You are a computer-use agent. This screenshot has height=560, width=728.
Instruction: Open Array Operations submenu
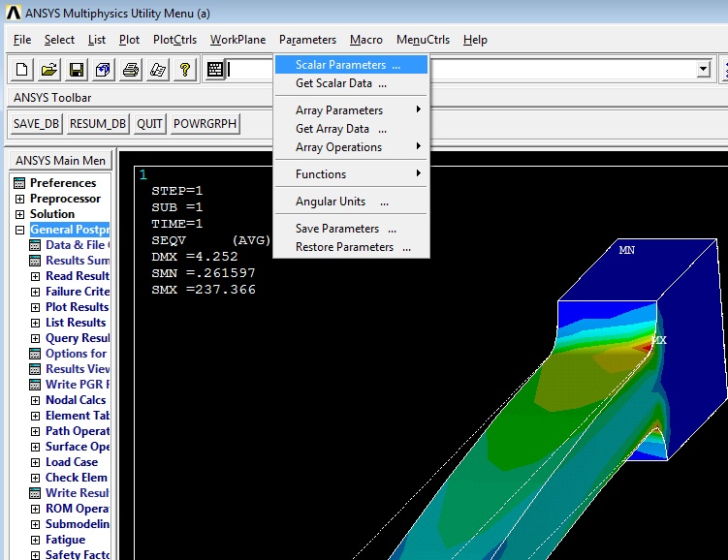pos(351,147)
